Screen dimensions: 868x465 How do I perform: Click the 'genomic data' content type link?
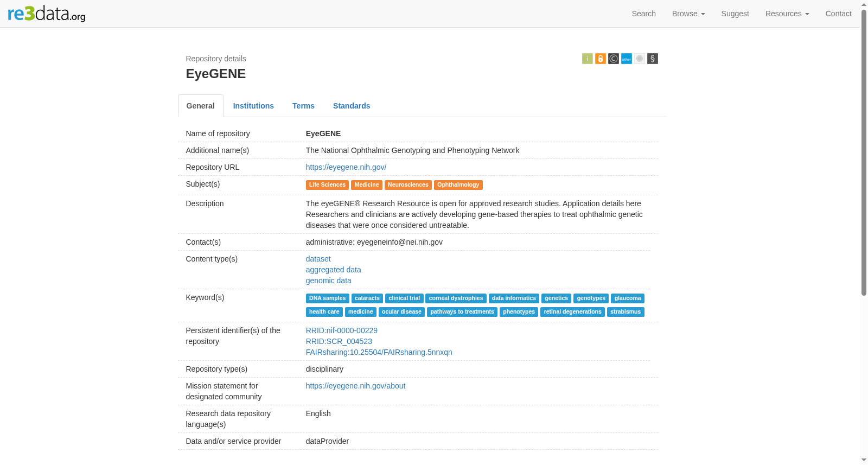point(329,281)
